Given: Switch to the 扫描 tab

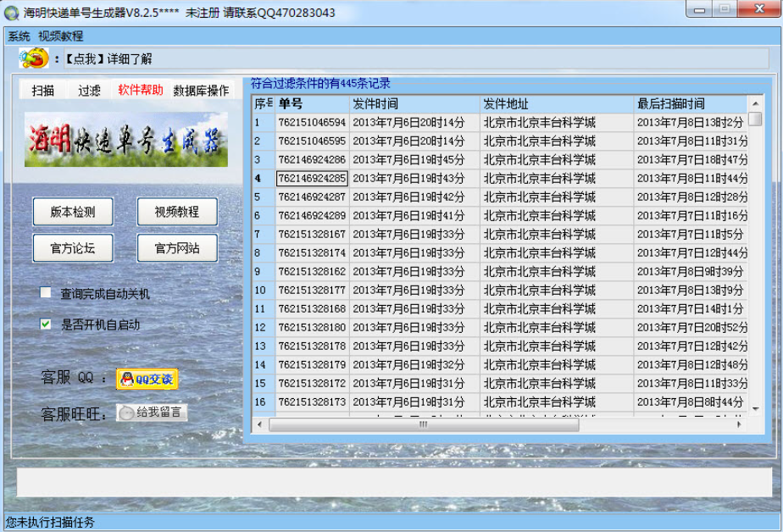Looking at the screenshot, I should (x=43, y=91).
